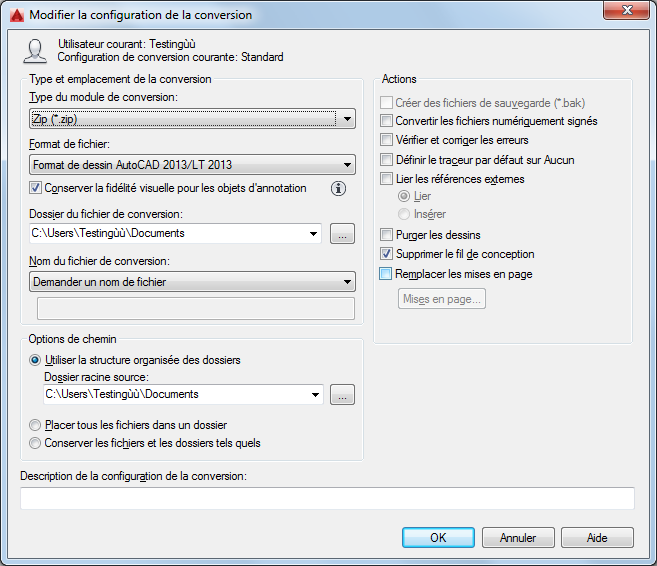Uncheck Conserver la fidélité visuelle checkbox

point(35,188)
